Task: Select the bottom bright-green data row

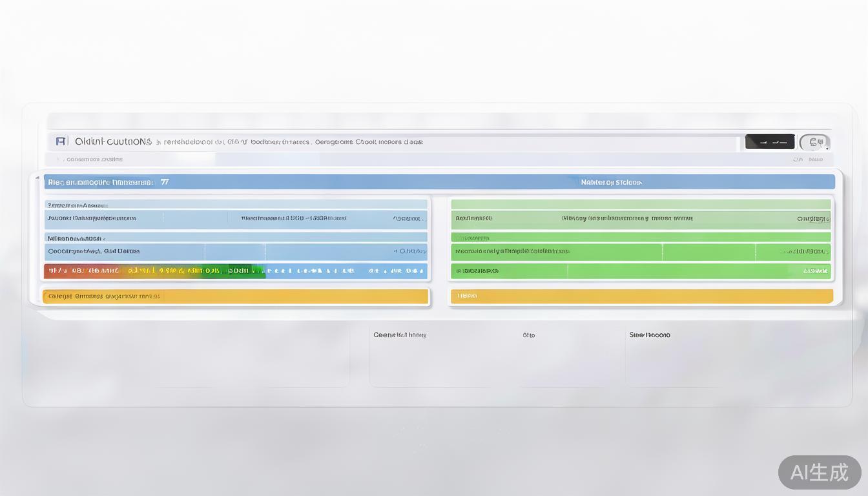Action: (641, 271)
